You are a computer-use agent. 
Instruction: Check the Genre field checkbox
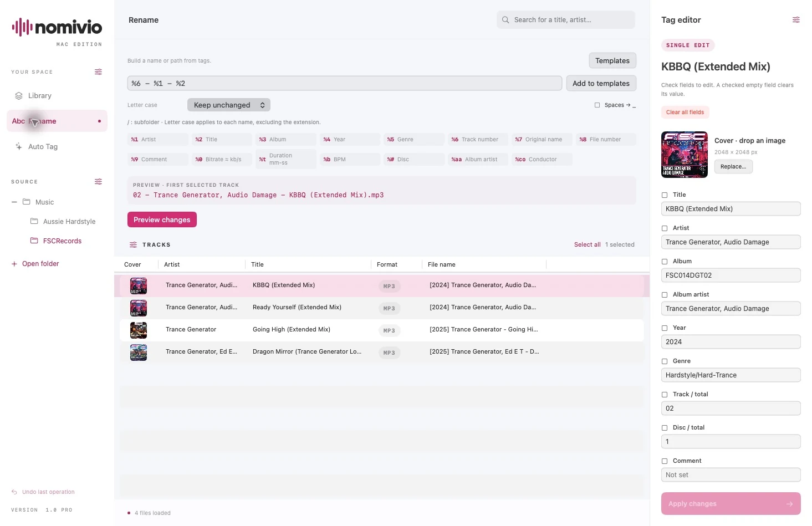click(x=665, y=361)
